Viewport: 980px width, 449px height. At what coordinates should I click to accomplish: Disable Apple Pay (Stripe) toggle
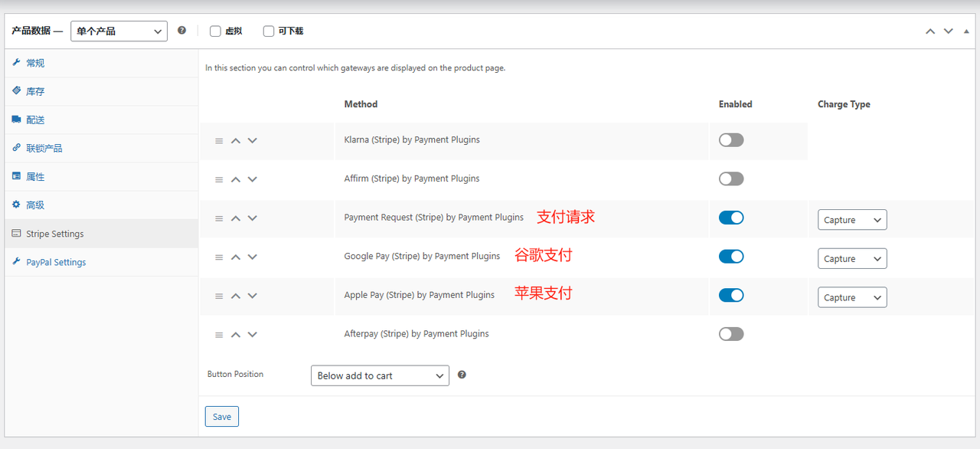731,295
